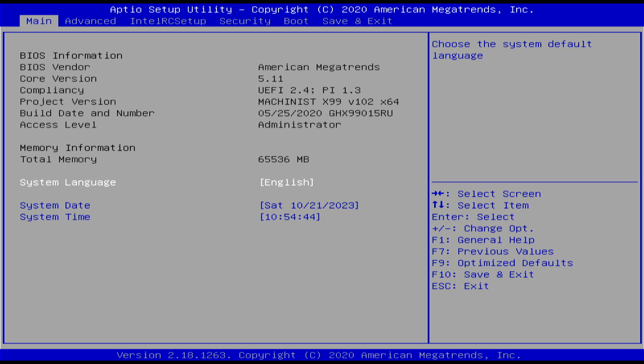
Task: Open the [English] language dropdown value
Action: pos(287,182)
